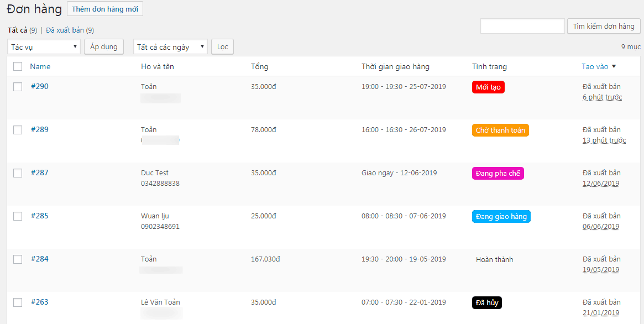Click the pink Đang pha chế badge
The width and height of the screenshot is (644, 324).
[x=498, y=174]
